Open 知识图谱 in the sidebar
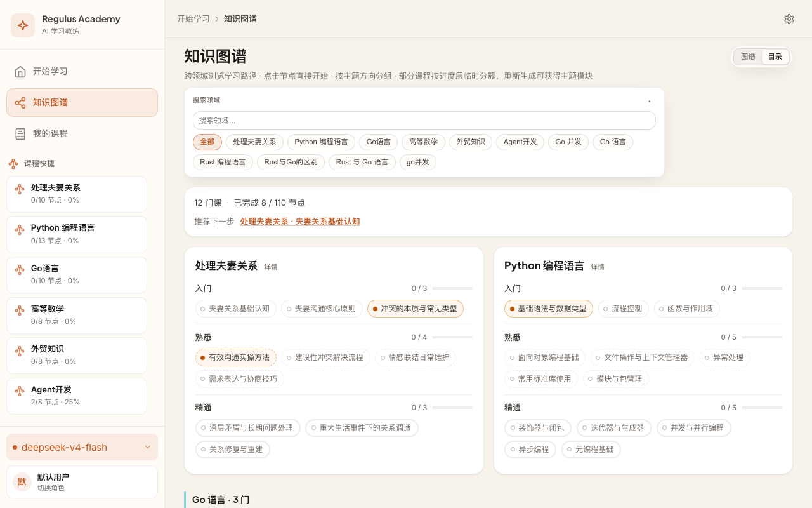 click(x=82, y=102)
